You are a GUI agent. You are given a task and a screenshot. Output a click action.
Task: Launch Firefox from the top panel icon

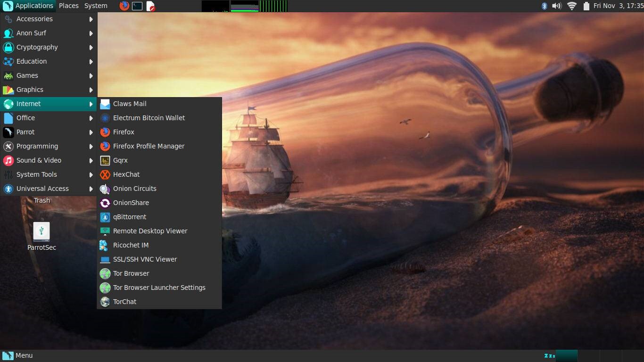124,6
